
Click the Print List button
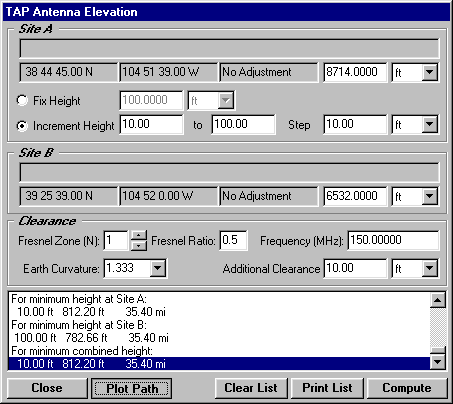click(327, 388)
